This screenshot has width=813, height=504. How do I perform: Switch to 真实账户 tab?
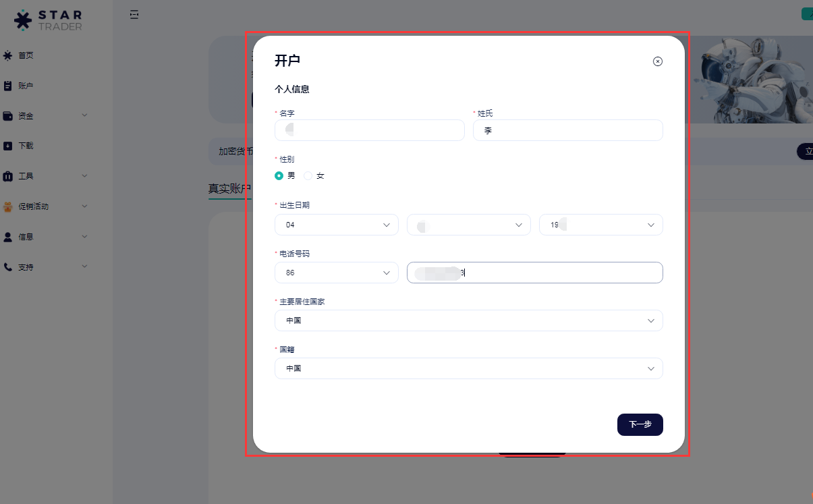click(x=229, y=189)
